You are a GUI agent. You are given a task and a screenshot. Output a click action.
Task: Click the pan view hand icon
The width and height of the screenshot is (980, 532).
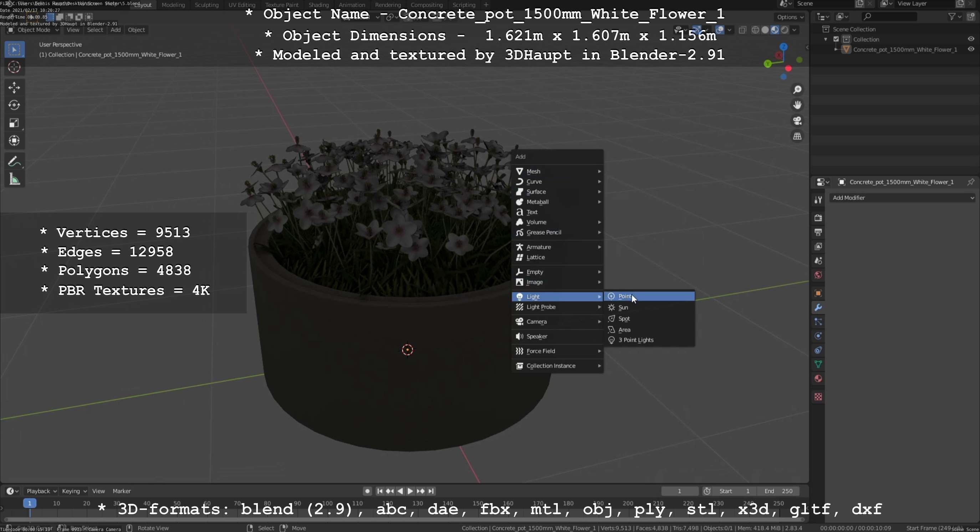(x=797, y=105)
